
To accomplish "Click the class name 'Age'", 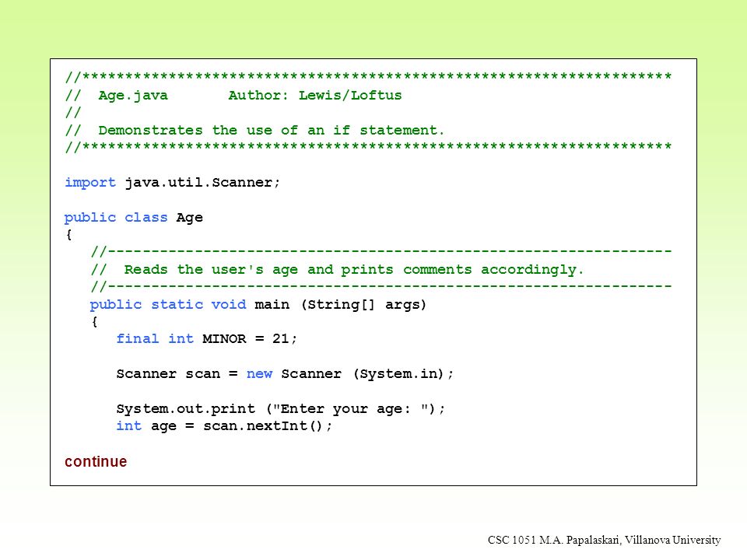I will (190, 218).
